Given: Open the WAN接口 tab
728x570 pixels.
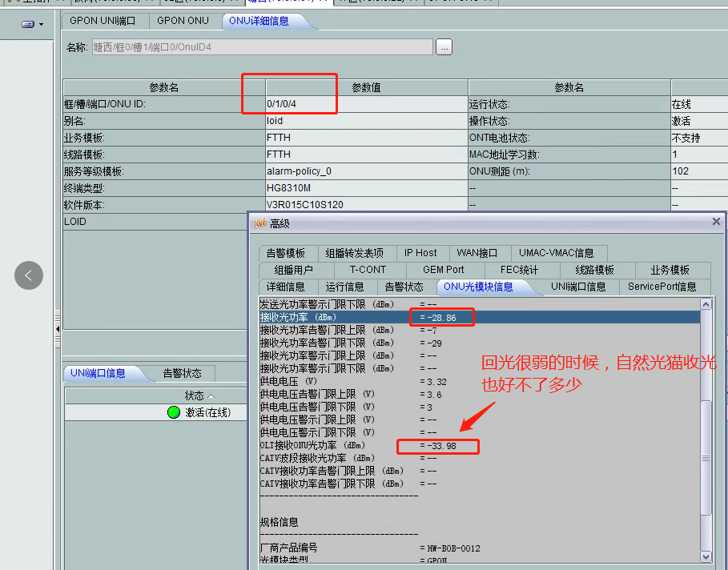Looking at the screenshot, I should click(x=477, y=253).
